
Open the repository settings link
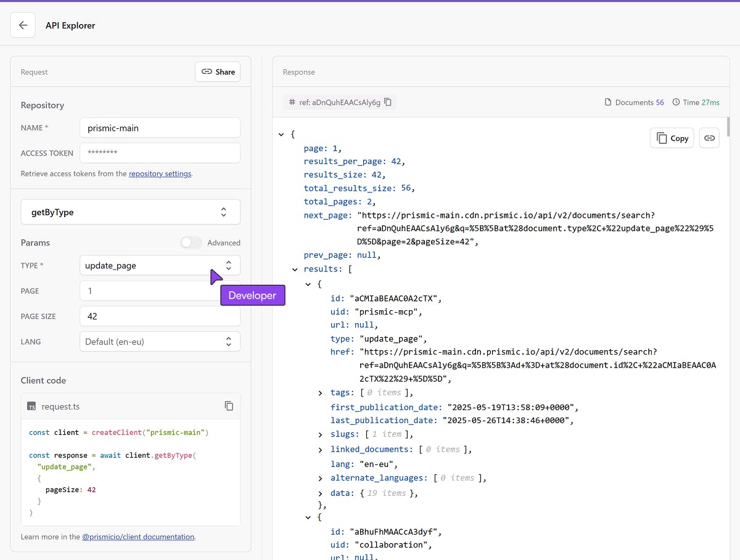tap(160, 174)
